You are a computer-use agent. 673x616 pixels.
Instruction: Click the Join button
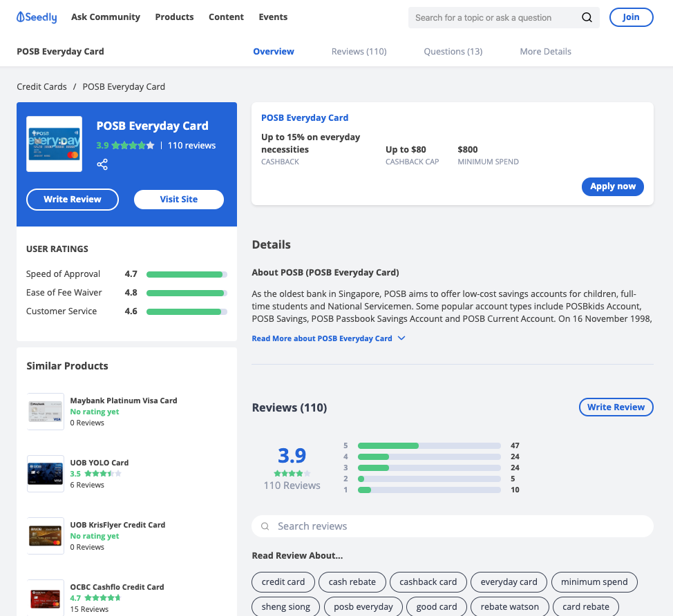point(632,17)
